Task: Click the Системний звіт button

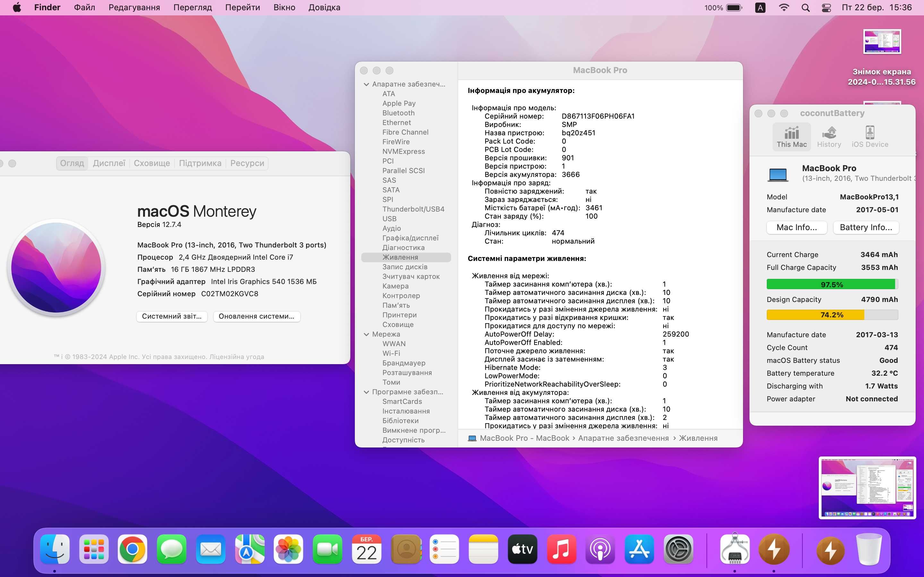Action: coord(172,316)
